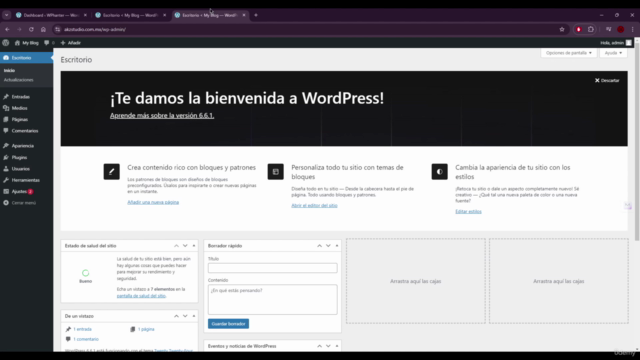Viewport: 640px width, 360px height.
Task: Click the My Blog home icon
Action: coord(17,42)
